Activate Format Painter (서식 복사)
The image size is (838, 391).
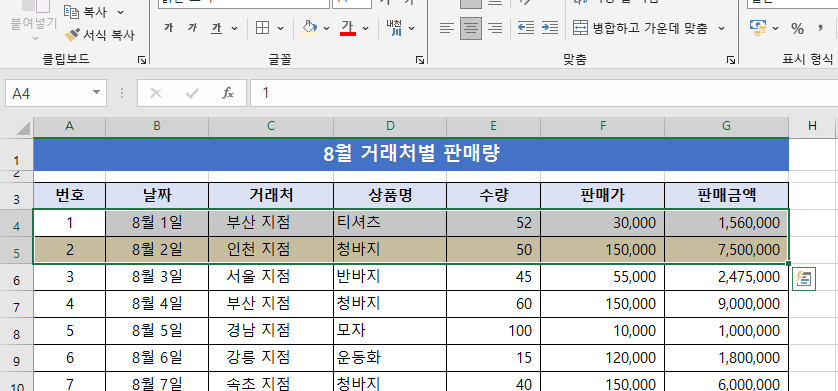(x=99, y=35)
